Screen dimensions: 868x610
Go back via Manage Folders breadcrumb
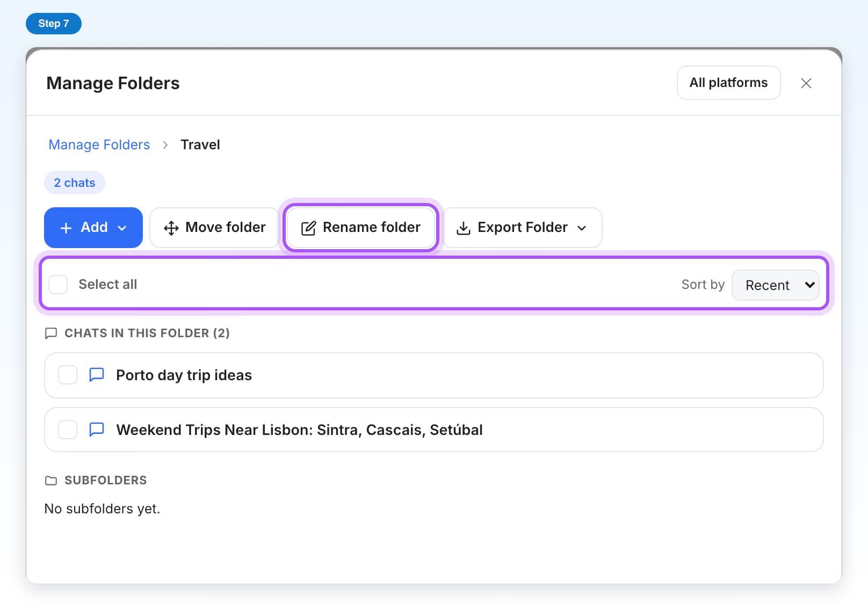(99, 145)
